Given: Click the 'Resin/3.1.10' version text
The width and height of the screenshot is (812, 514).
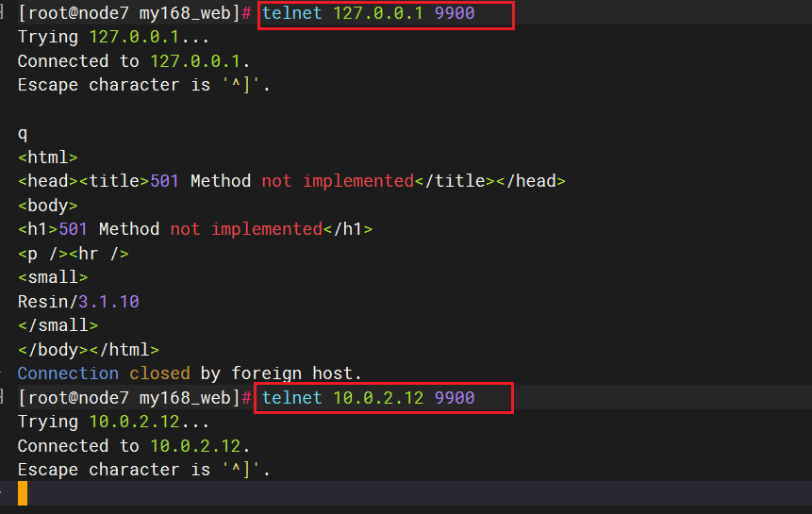Looking at the screenshot, I should click(x=78, y=302).
